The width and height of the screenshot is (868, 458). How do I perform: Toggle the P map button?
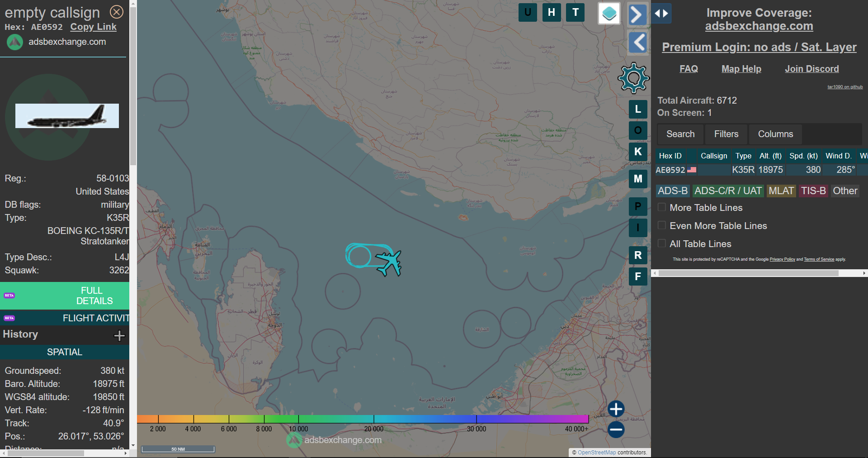coord(638,206)
